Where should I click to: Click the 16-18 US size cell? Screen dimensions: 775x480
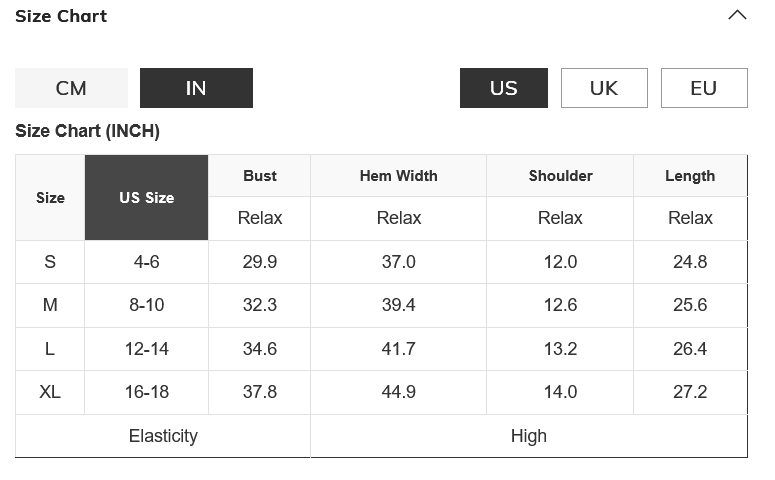(x=147, y=392)
